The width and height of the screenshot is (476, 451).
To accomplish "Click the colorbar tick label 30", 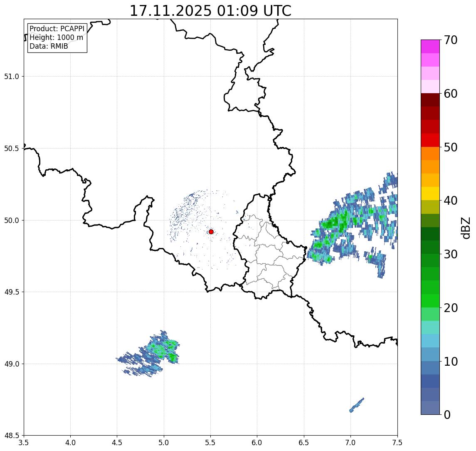I will (451, 254).
